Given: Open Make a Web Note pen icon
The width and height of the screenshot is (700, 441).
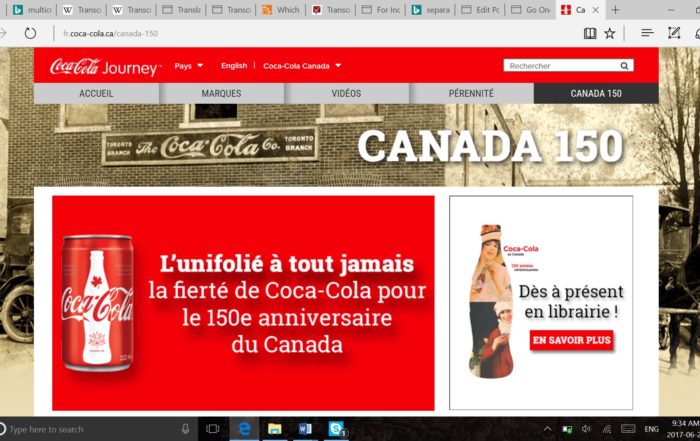Looking at the screenshot, I should coord(674,33).
